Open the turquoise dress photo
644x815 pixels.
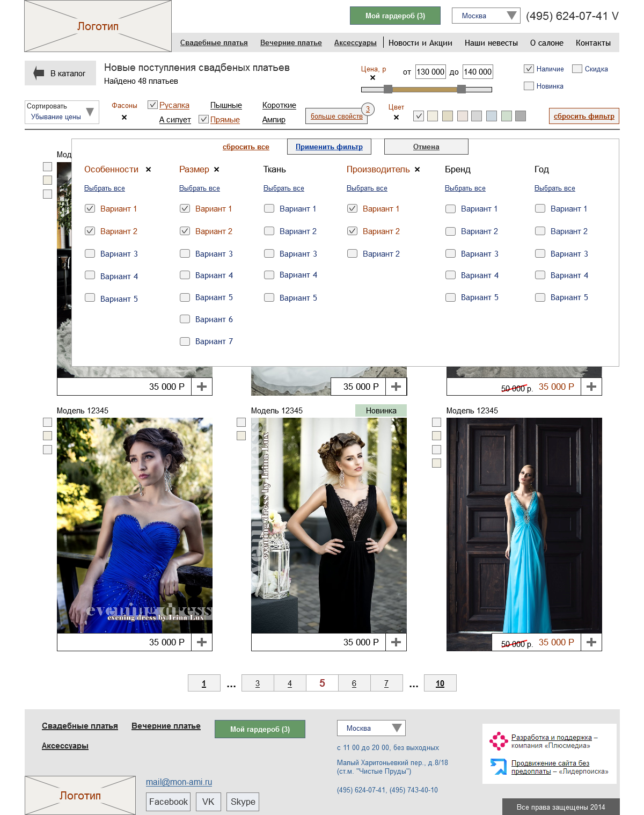click(524, 526)
